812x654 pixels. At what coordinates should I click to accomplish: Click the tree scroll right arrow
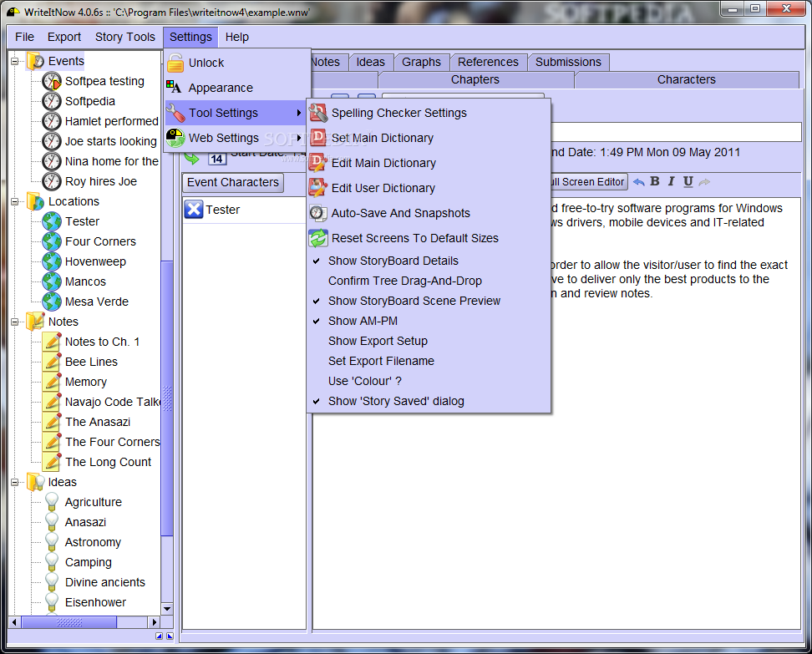click(154, 622)
